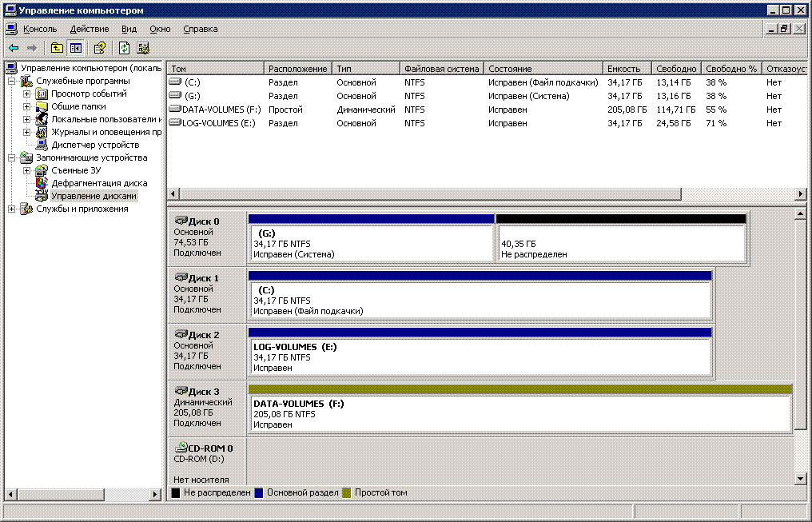
Task: Click the Диск 3 disk icon
Action: (x=181, y=392)
